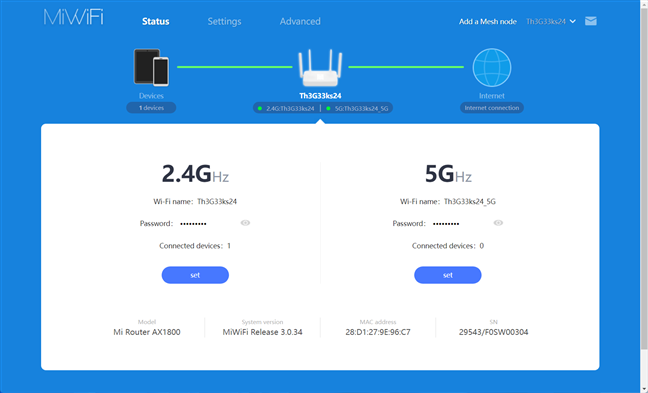Open the mail messages envelope icon
The width and height of the screenshot is (648, 393).
[x=591, y=21]
